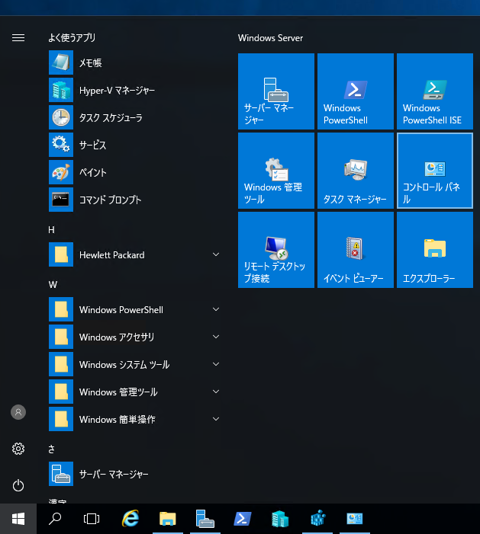Viewport: 480px width, 534px height.
Task: Launch タスク マネージャー tile
Action: [x=355, y=171]
